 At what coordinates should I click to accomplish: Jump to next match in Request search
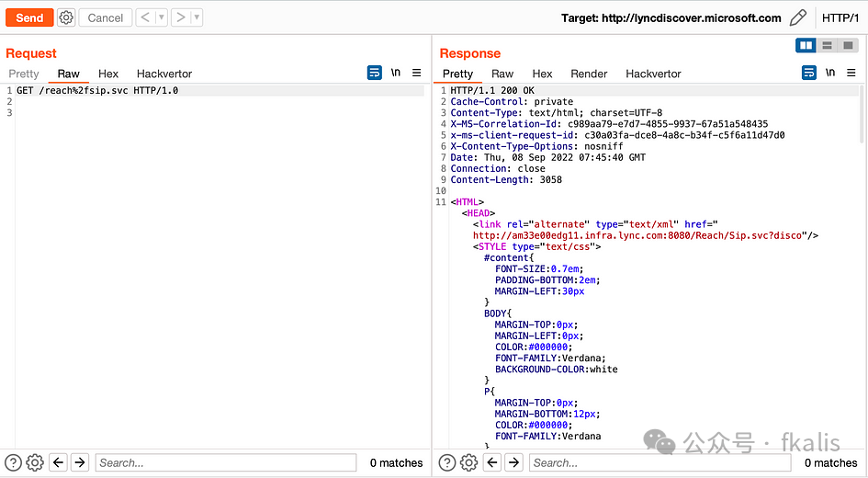[80, 462]
